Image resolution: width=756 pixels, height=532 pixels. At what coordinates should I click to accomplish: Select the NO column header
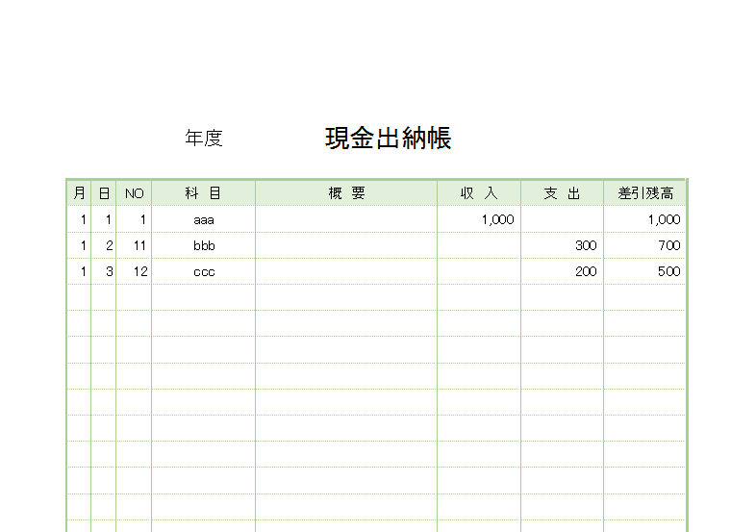coord(134,193)
